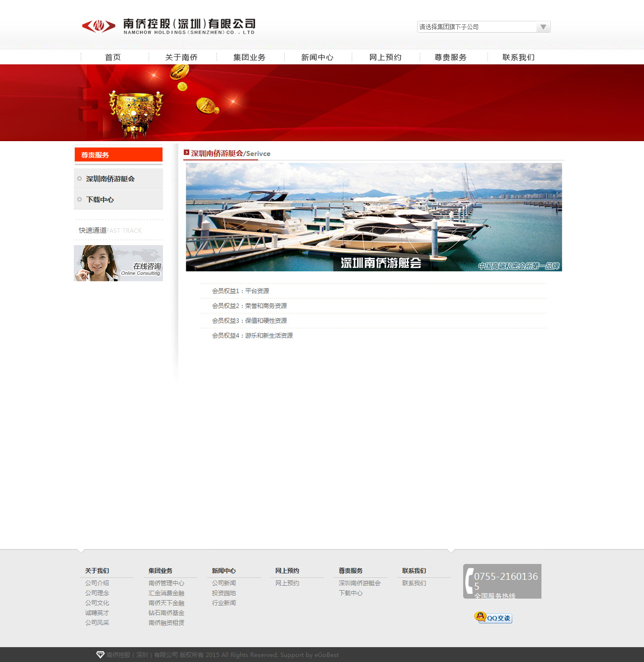Image resolution: width=644 pixels, height=662 pixels.
Task: Open the 首页 home menu item
Action: click(x=113, y=57)
